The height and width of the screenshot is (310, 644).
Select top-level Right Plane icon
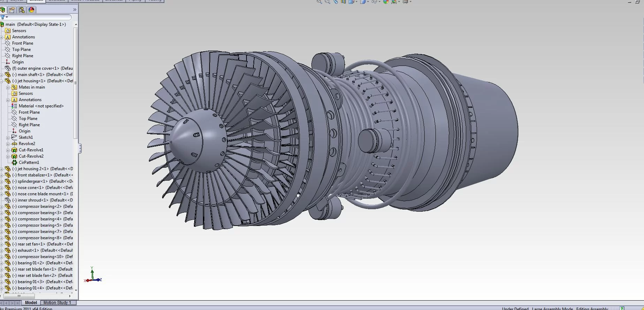click(8, 56)
